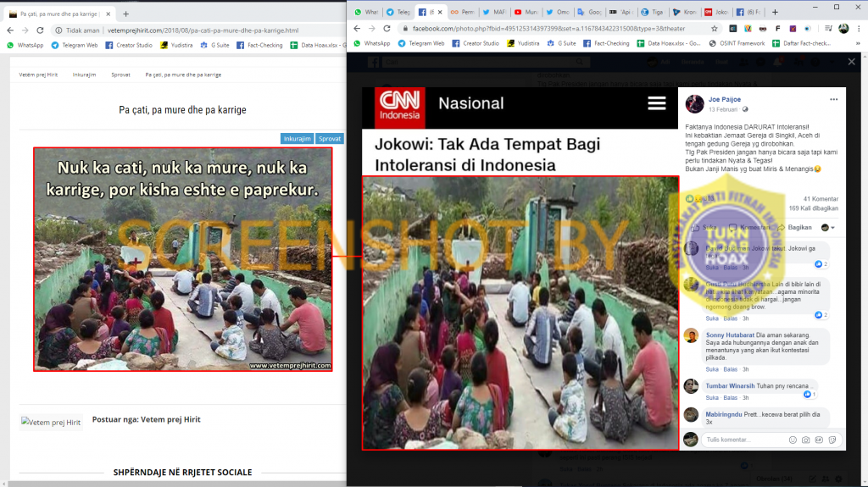868x487 pixels.
Task: Open 'Vetëm prej Hirit' breadcrumb link
Action: coord(38,75)
